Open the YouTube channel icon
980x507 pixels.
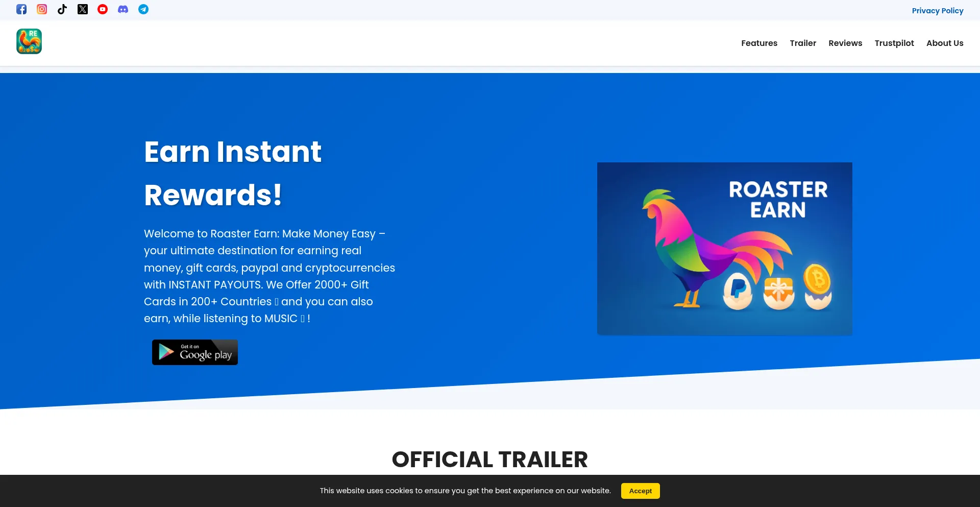(103, 9)
